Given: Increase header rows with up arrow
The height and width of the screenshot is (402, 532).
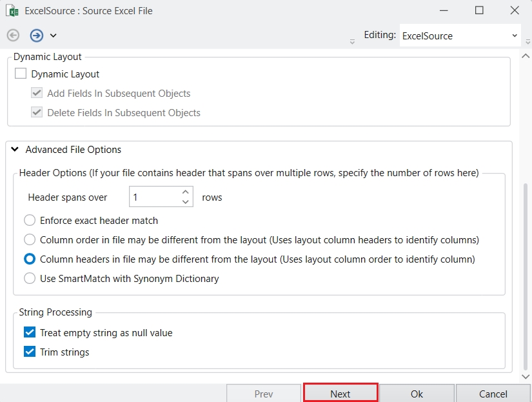Looking at the screenshot, I should coord(186,192).
